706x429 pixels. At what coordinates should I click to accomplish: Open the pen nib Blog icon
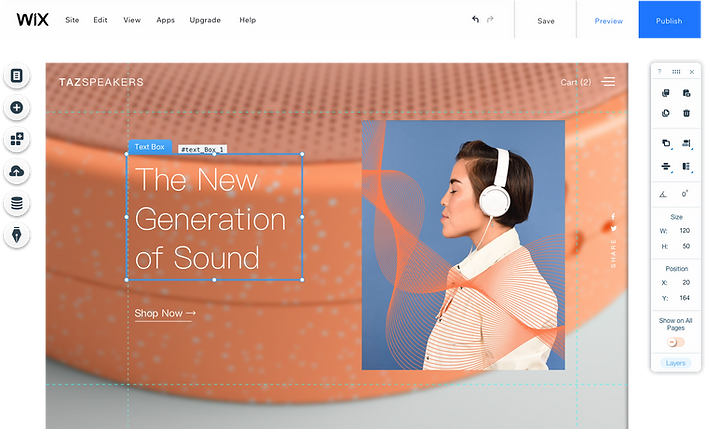(x=17, y=235)
